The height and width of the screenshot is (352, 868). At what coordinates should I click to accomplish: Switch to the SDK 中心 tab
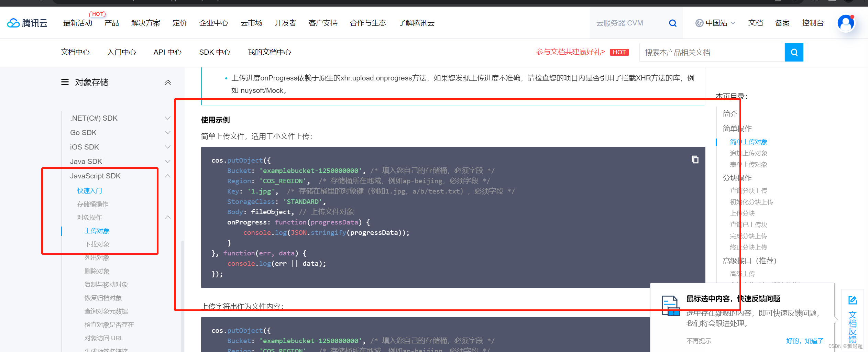(215, 52)
